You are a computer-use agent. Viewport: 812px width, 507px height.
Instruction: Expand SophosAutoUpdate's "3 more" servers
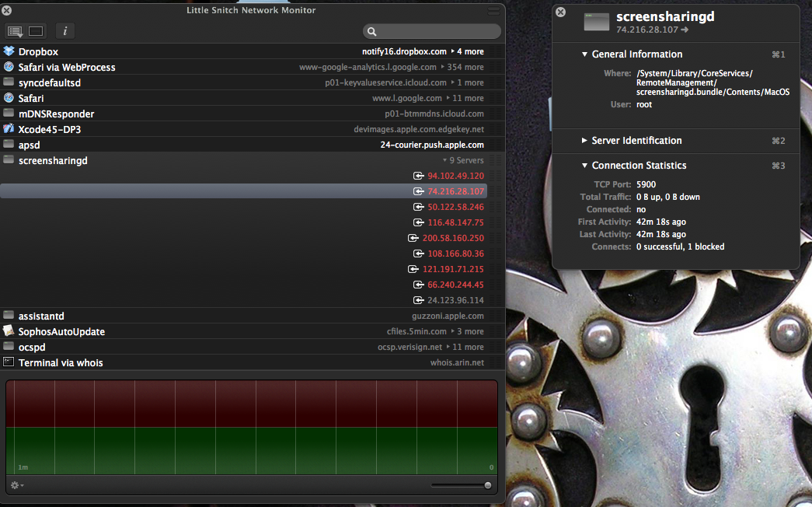[x=468, y=331]
